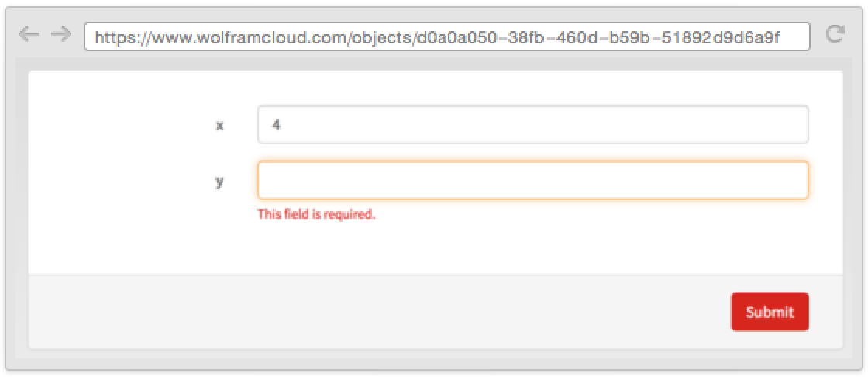Focus the wolframcloud.com address bar
The image size is (868, 377).
pyautogui.click(x=446, y=36)
